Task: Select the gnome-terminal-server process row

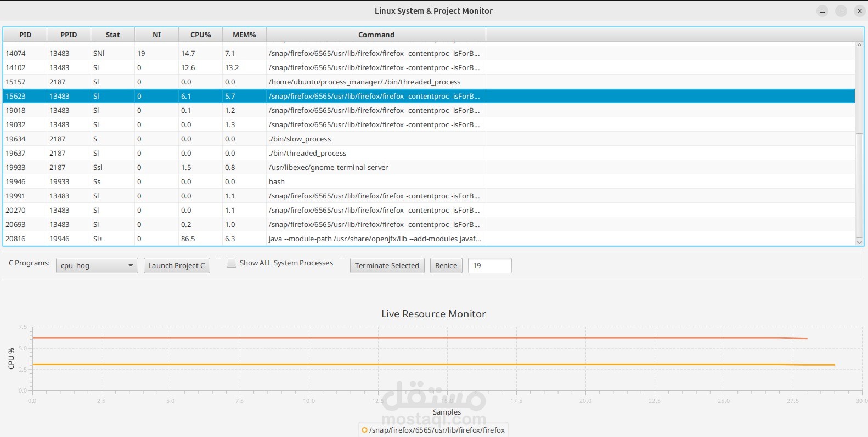Action: [x=429, y=167]
